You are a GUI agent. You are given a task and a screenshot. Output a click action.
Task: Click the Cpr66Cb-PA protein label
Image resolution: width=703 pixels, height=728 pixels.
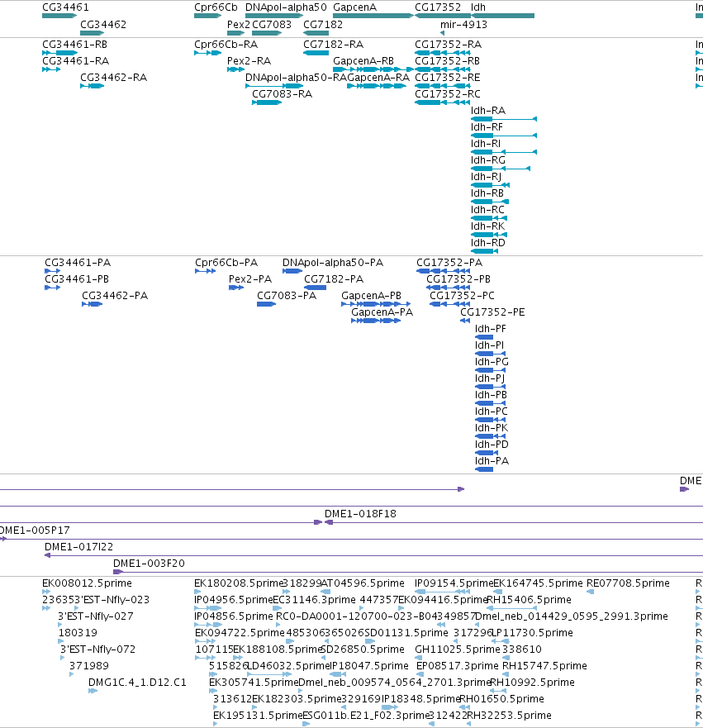[x=226, y=263]
